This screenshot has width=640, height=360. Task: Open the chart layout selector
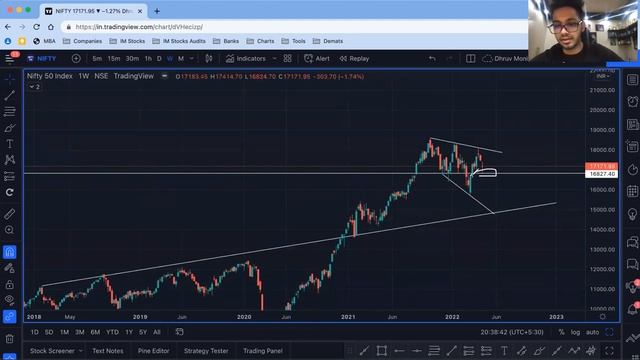[470, 58]
